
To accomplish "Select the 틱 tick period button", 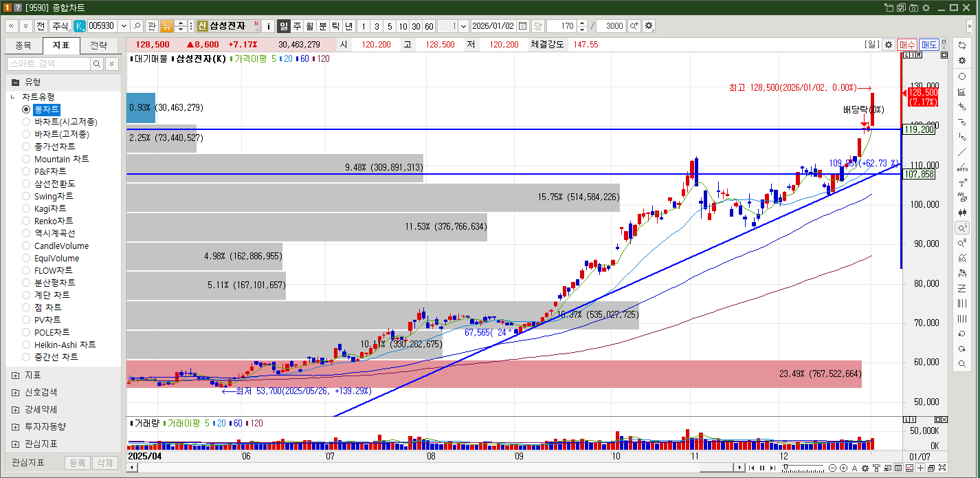I will click(335, 25).
